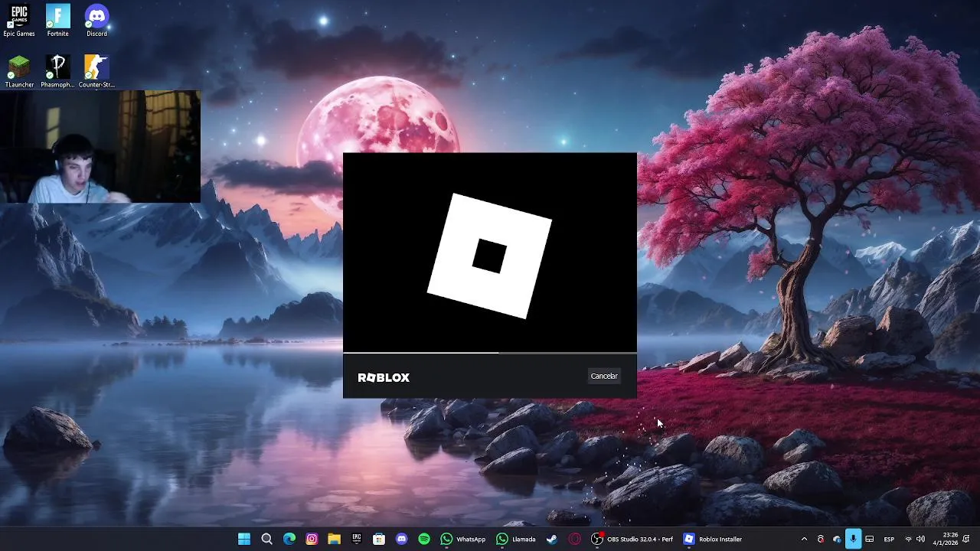Click the Roblox installer progress bar
Viewport: 980px width, 551px height.
click(490, 353)
